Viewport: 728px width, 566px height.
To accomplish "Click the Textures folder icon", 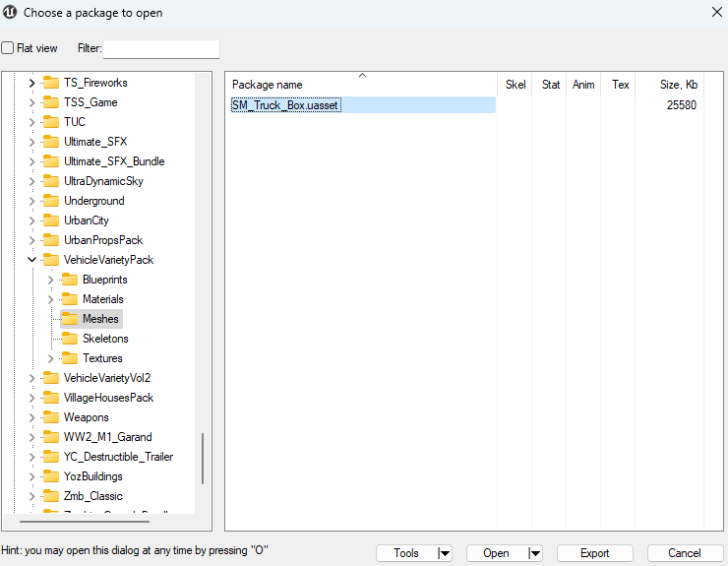I will point(69,358).
